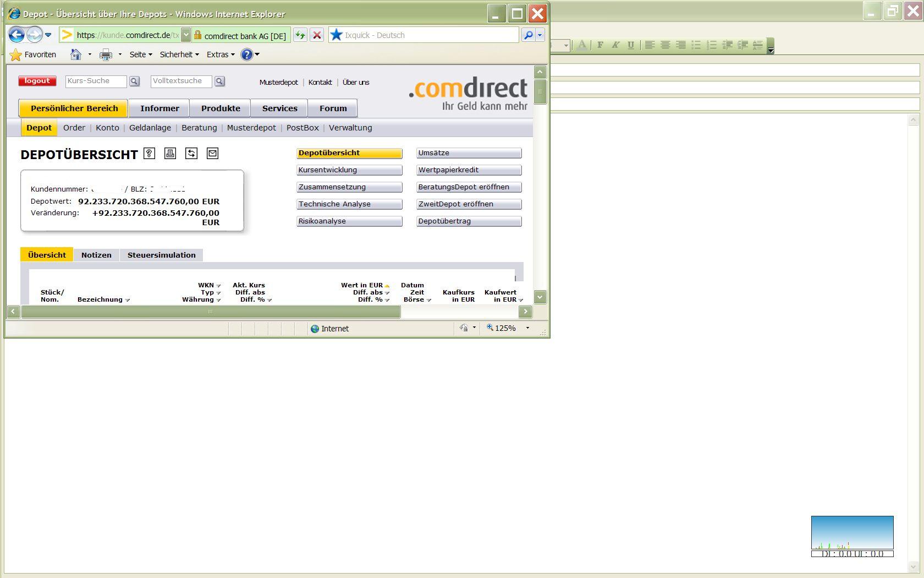Open the Order submenu item
Viewport: 924px width, 578px height.
[74, 128]
